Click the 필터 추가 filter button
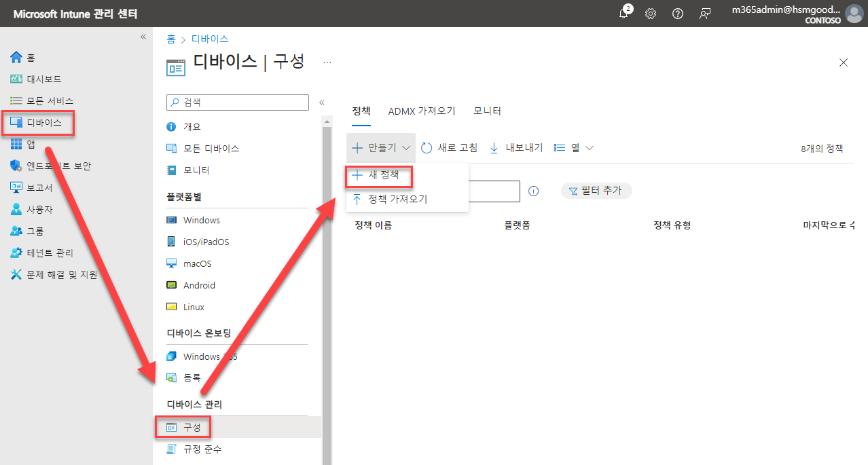 point(596,191)
